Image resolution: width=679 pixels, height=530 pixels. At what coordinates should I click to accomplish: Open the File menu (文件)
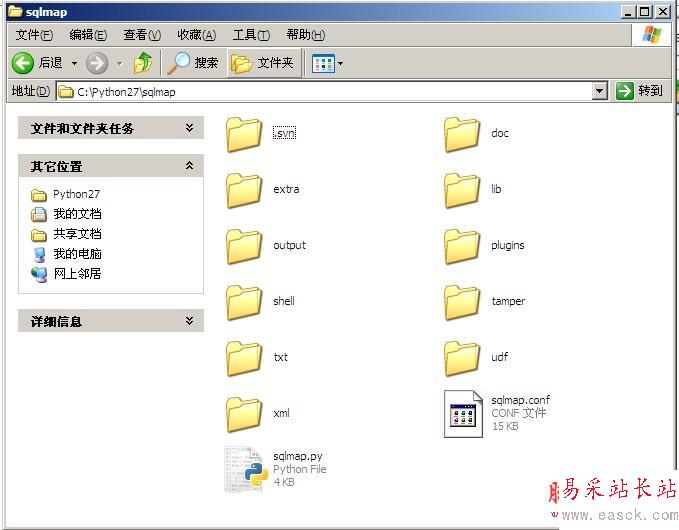(x=34, y=35)
